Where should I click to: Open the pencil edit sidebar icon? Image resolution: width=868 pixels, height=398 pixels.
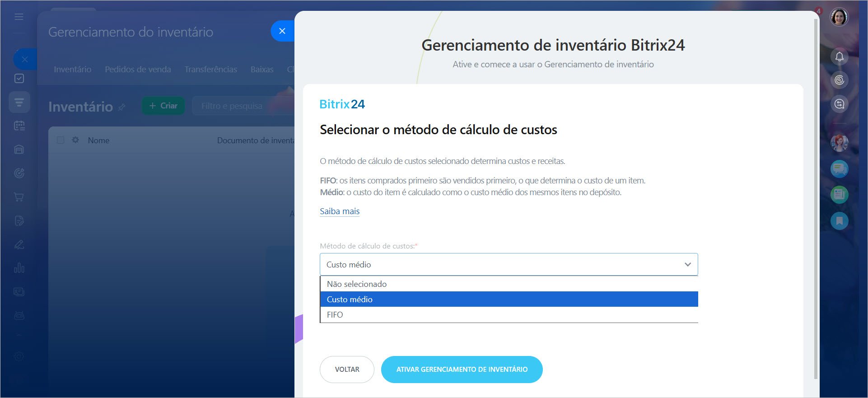tap(19, 244)
